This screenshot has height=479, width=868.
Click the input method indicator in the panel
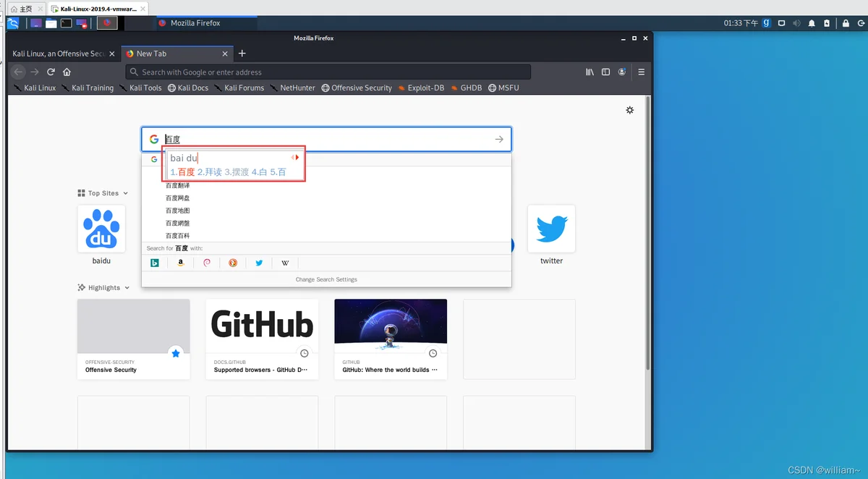coord(767,23)
